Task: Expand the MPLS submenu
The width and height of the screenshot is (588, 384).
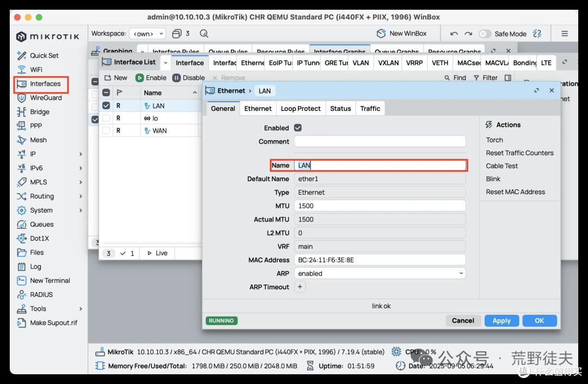Action: (x=81, y=182)
